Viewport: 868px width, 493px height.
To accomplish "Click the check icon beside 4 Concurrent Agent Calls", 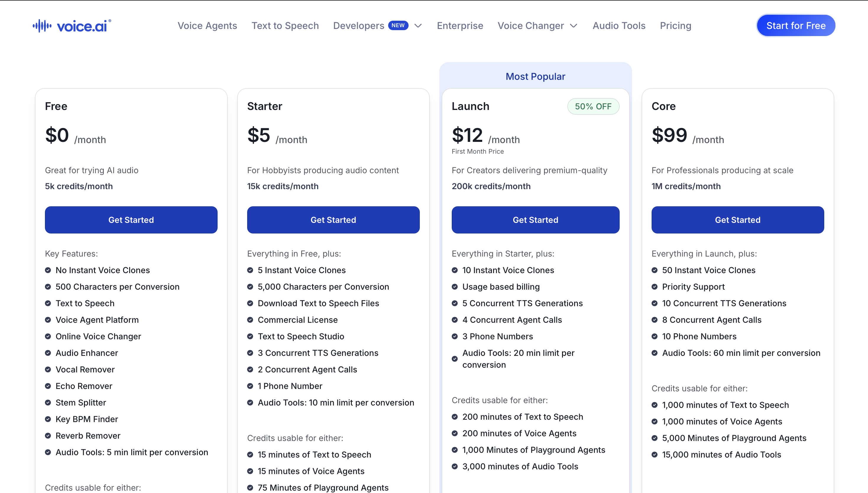I will click(x=454, y=320).
